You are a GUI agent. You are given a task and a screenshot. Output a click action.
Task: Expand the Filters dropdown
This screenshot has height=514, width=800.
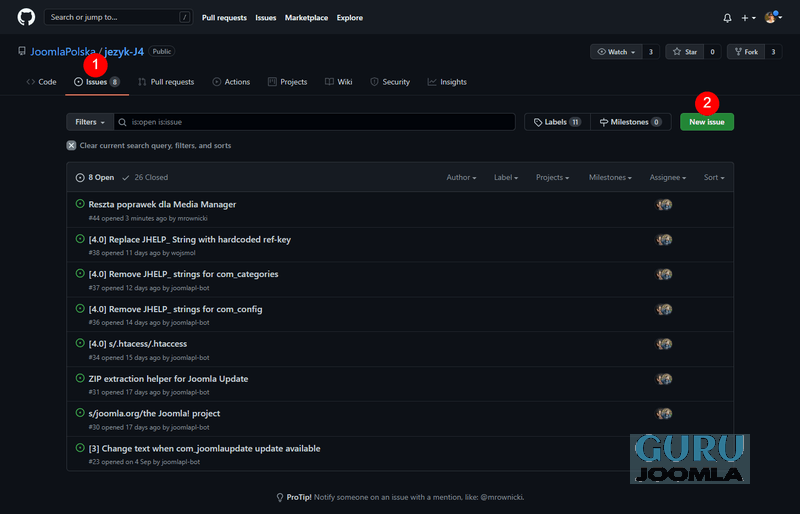tap(90, 122)
